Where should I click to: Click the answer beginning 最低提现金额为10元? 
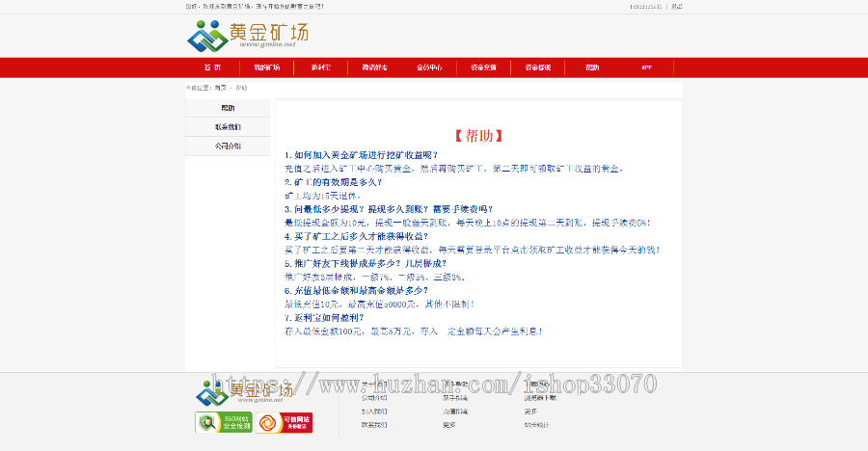468,223
